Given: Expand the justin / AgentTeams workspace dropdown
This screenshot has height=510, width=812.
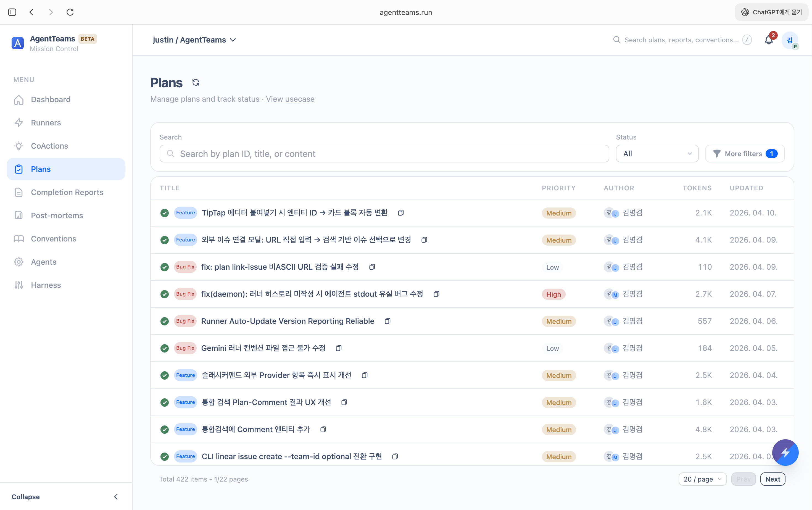Looking at the screenshot, I should click(194, 40).
